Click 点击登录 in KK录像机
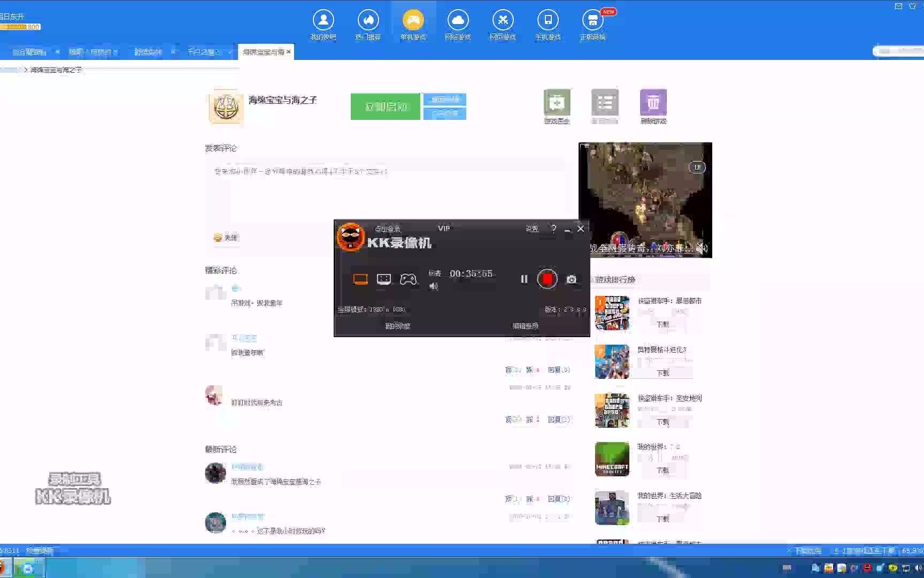 [388, 229]
